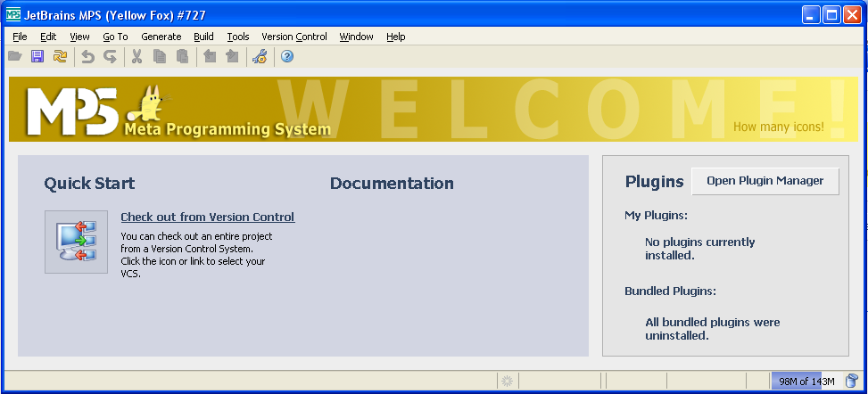Screen dimensions: 868x394
Task: Open the View menu
Action: [x=79, y=37]
